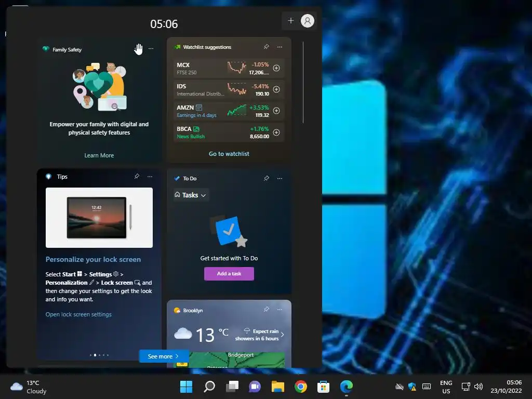Pin the Brooklyn weather widget

pos(267,310)
